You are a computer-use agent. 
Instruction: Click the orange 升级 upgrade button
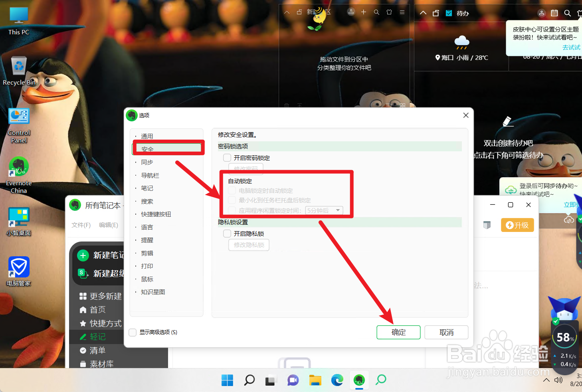click(517, 225)
